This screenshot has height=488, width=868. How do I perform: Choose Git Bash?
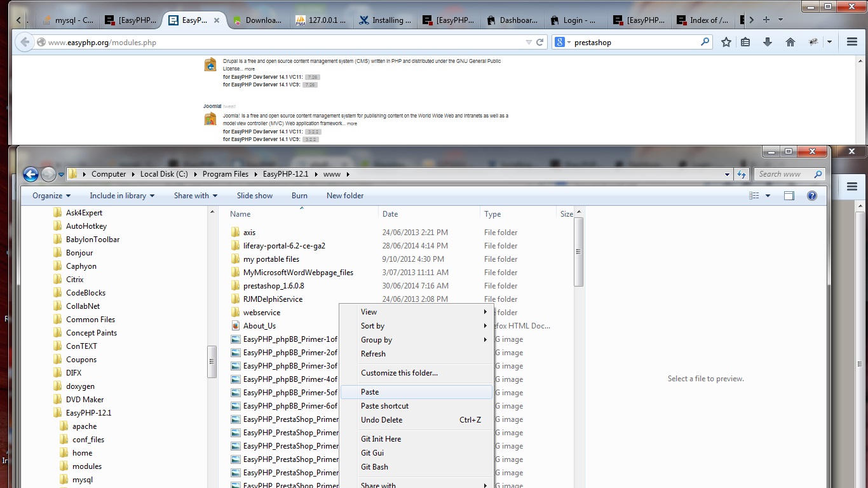click(417, 467)
